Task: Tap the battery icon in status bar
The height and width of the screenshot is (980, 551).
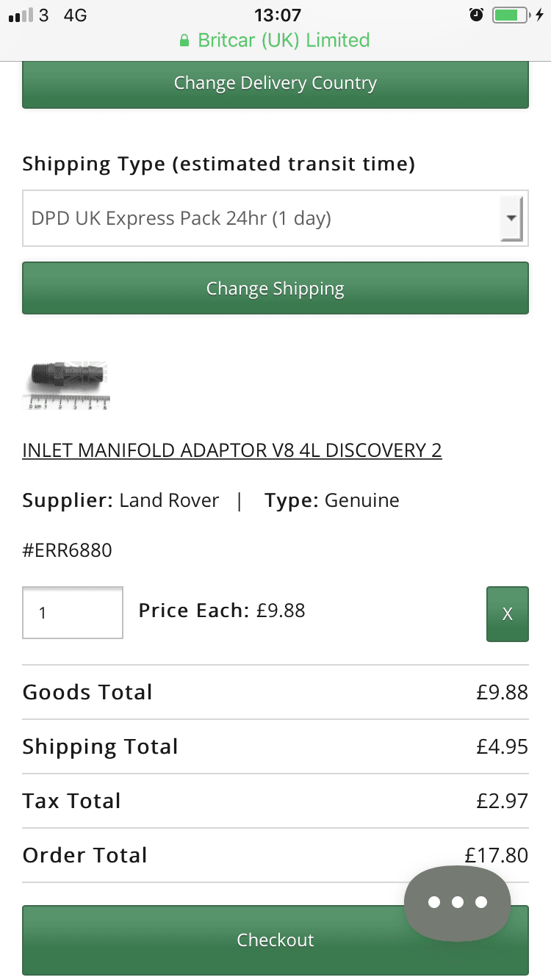Action: [x=511, y=15]
